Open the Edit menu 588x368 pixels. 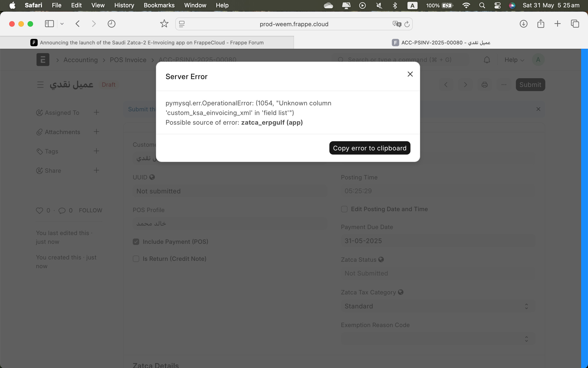click(x=76, y=5)
